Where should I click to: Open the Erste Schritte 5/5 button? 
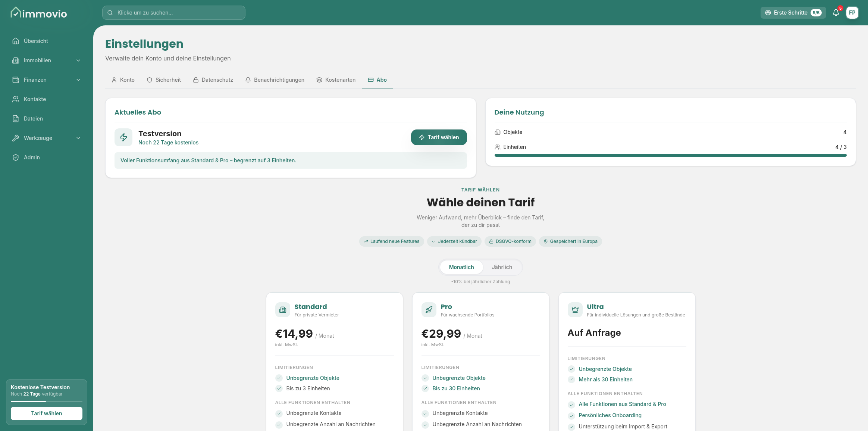793,13
